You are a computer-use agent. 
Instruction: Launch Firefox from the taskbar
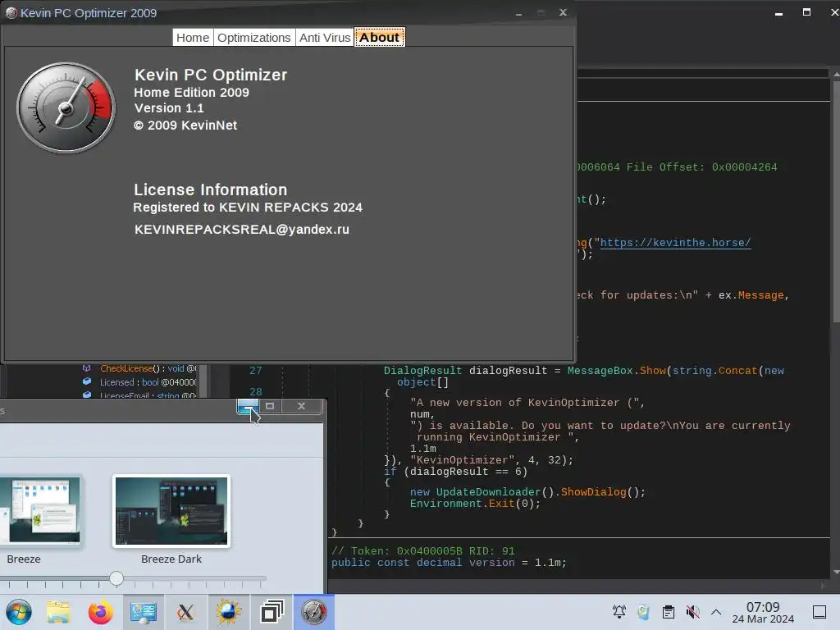[101, 612]
